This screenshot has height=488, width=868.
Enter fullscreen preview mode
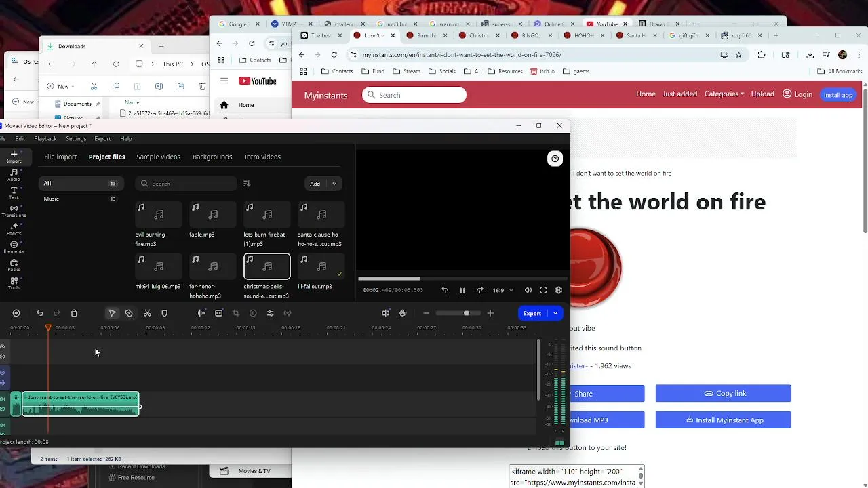[543, 290]
